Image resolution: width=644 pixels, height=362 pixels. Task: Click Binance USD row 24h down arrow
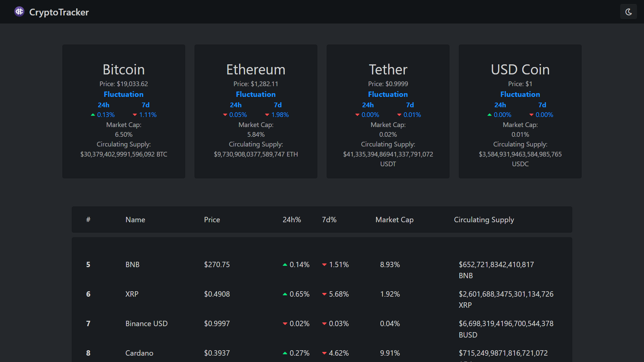285,324
